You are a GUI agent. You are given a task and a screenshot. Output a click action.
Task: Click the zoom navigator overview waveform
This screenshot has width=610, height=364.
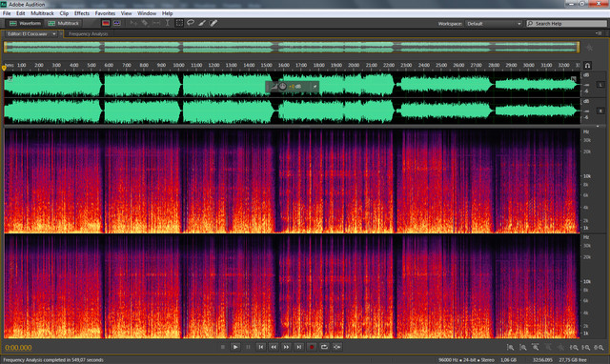[292, 47]
